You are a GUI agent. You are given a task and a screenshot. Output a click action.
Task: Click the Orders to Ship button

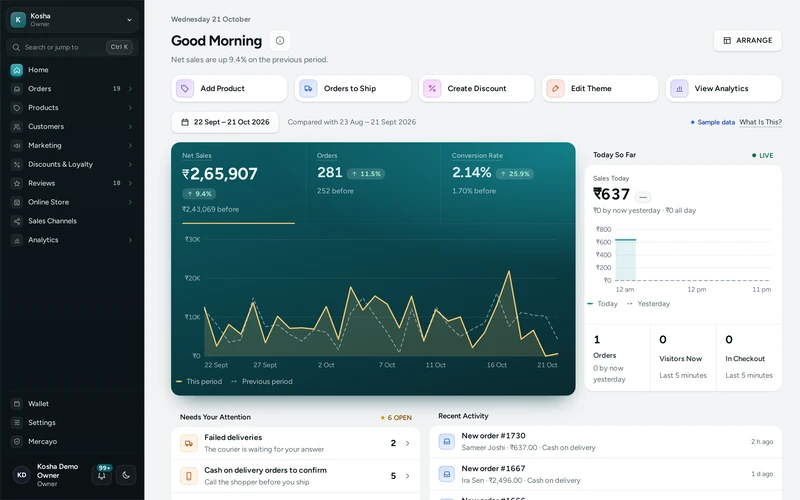(x=353, y=88)
